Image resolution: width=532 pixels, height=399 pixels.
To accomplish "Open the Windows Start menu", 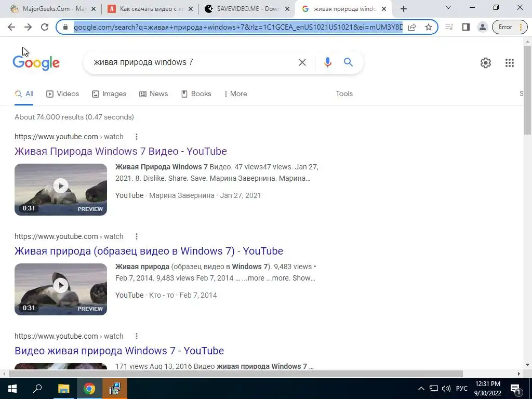I will (12, 389).
